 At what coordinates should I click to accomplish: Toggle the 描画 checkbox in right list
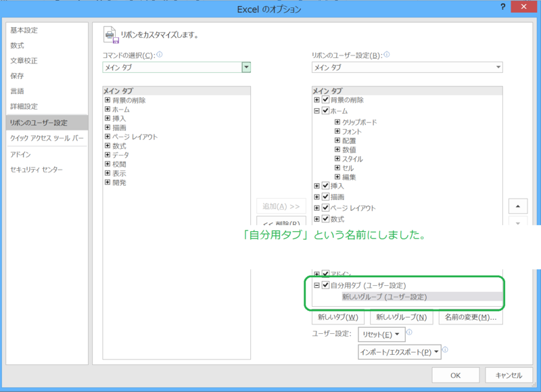click(325, 197)
